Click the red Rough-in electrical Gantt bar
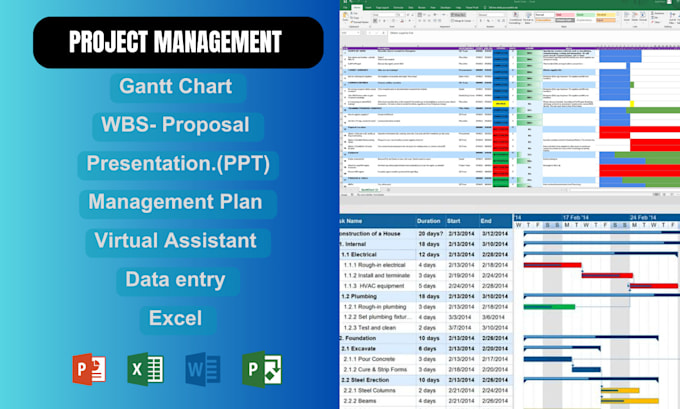The width and height of the screenshot is (680, 409). tap(552, 265)
